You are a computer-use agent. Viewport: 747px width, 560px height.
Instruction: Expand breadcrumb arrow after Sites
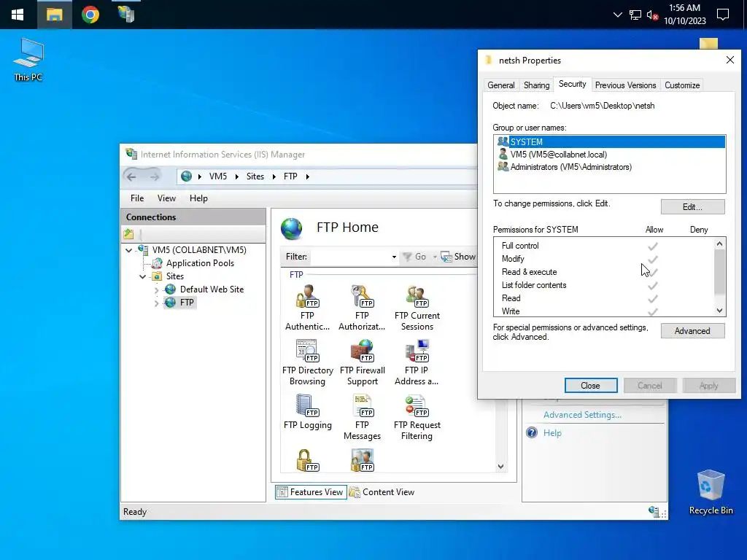pyautogui.click(x=274, y=176)
